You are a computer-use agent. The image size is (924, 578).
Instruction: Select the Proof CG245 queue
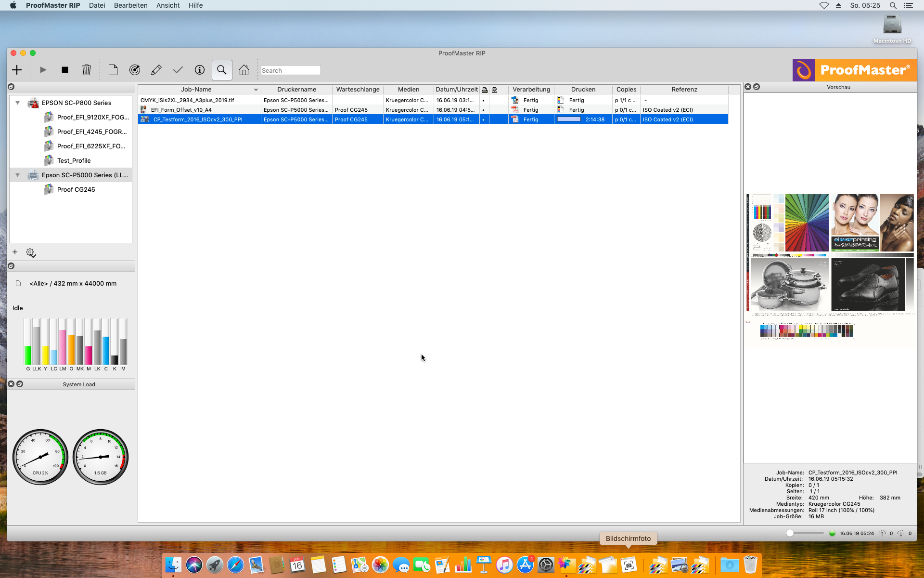point(76,189)
